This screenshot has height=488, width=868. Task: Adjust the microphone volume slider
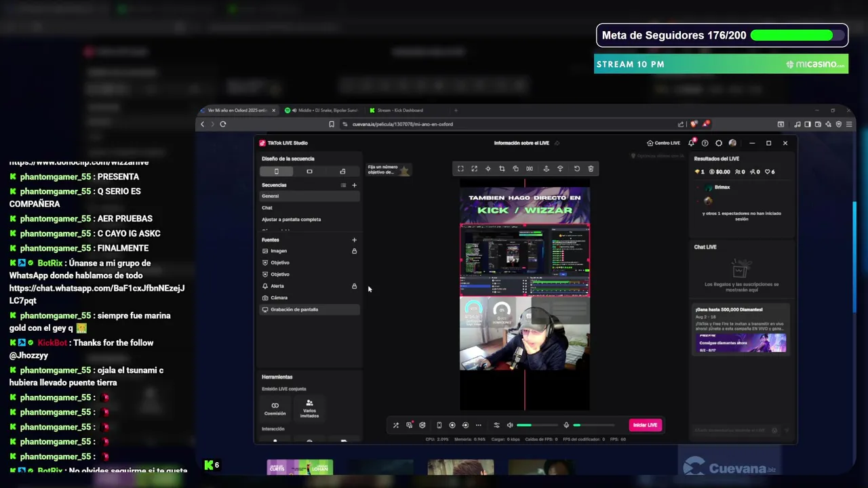pos(594,425)
